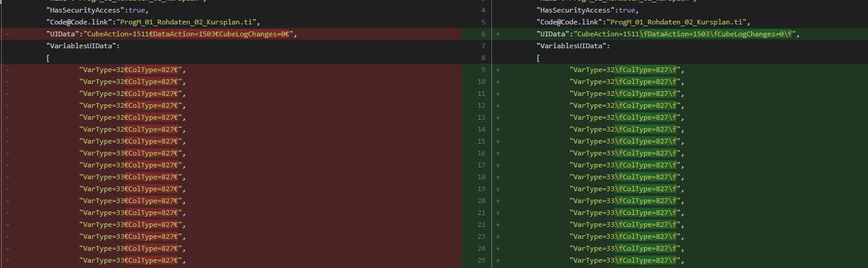Click line number 20 in the gutter
The image size is (868, 268).
(x=481, y=201)
